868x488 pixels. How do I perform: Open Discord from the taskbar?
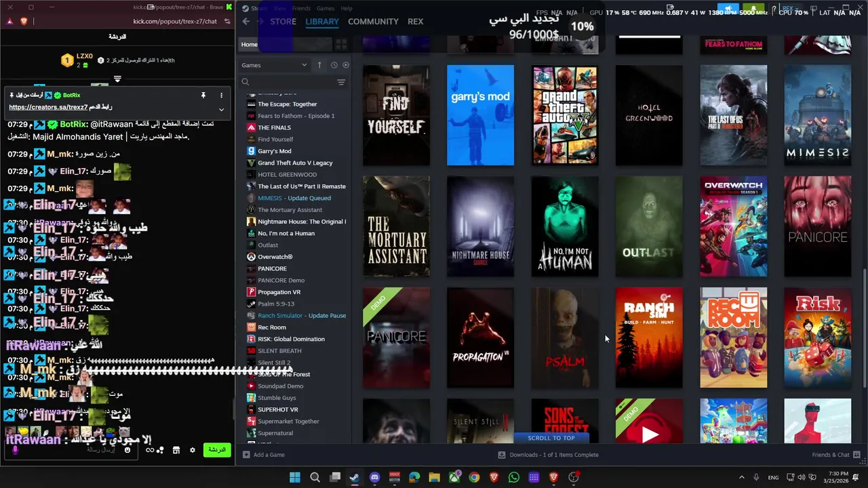coord(374,477)
